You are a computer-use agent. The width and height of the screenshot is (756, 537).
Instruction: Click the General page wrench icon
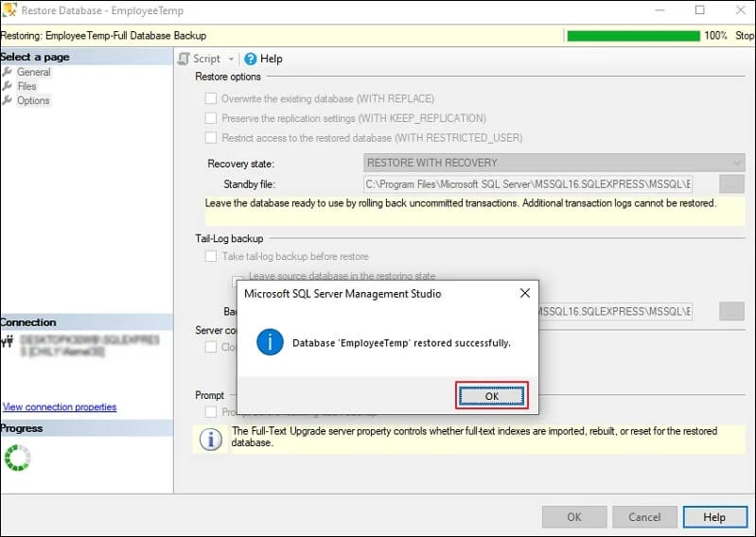[8, 71]
